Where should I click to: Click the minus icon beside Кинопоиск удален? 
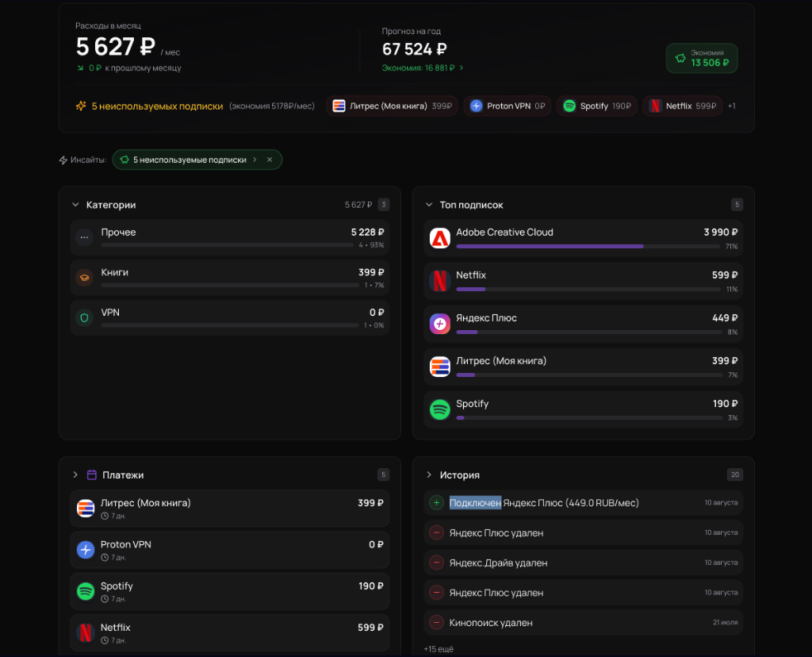coord(437,622)
